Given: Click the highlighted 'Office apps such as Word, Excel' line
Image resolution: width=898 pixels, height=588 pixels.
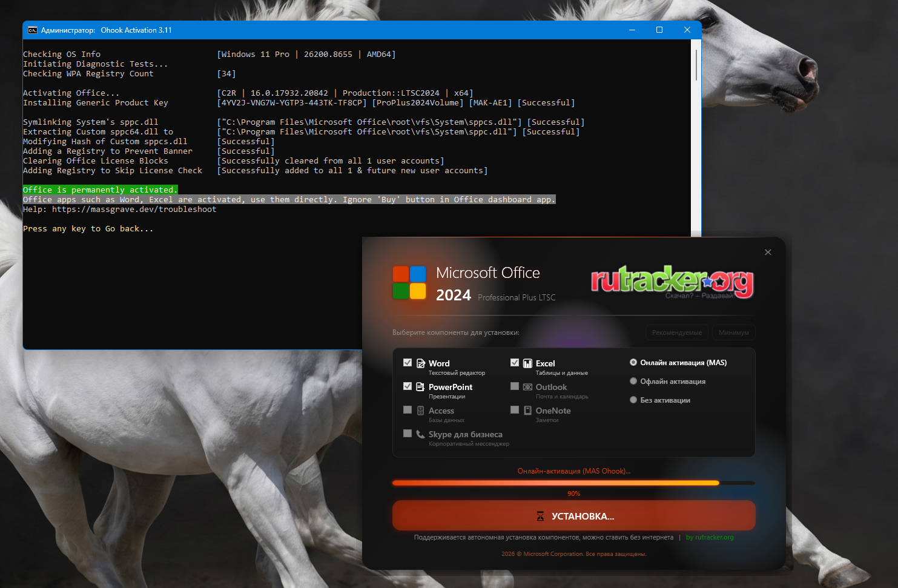Looking at the screenshot, I should point(289,200).
